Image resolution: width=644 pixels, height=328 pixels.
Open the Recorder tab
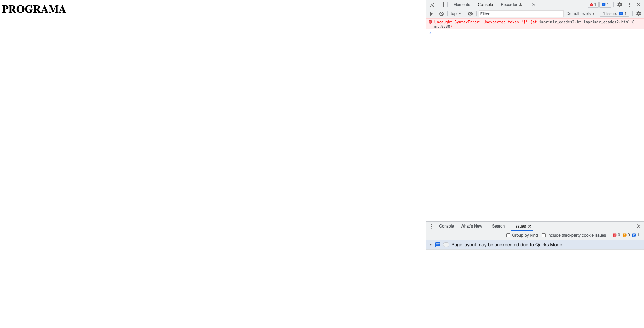(511, 5)
